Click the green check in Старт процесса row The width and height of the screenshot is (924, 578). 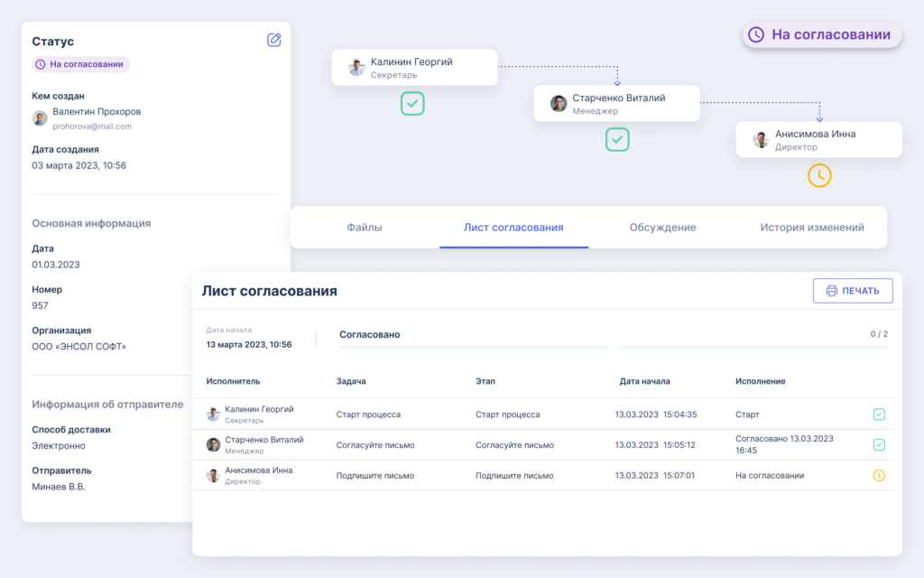coord(879,415)
